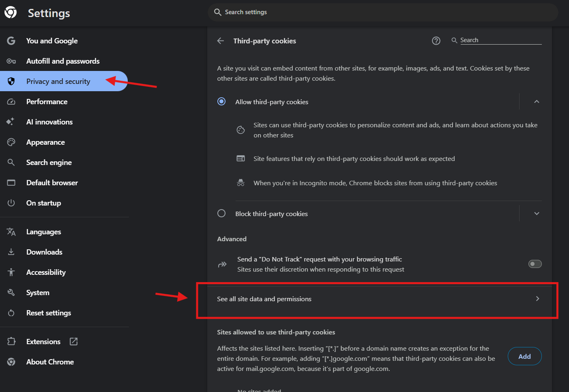The width and height of the screenshot is (569, 392).
Task: Open the Search engine settings section
Action: tap(49, 163)
